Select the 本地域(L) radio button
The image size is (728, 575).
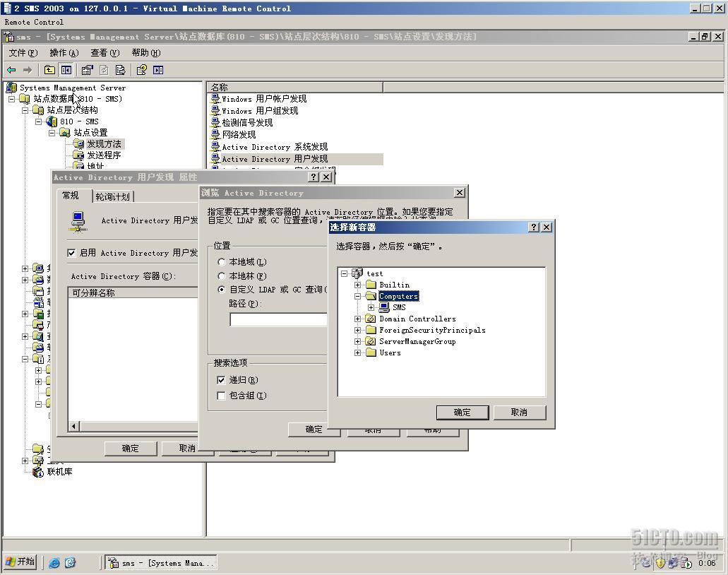tap(222, 262)
